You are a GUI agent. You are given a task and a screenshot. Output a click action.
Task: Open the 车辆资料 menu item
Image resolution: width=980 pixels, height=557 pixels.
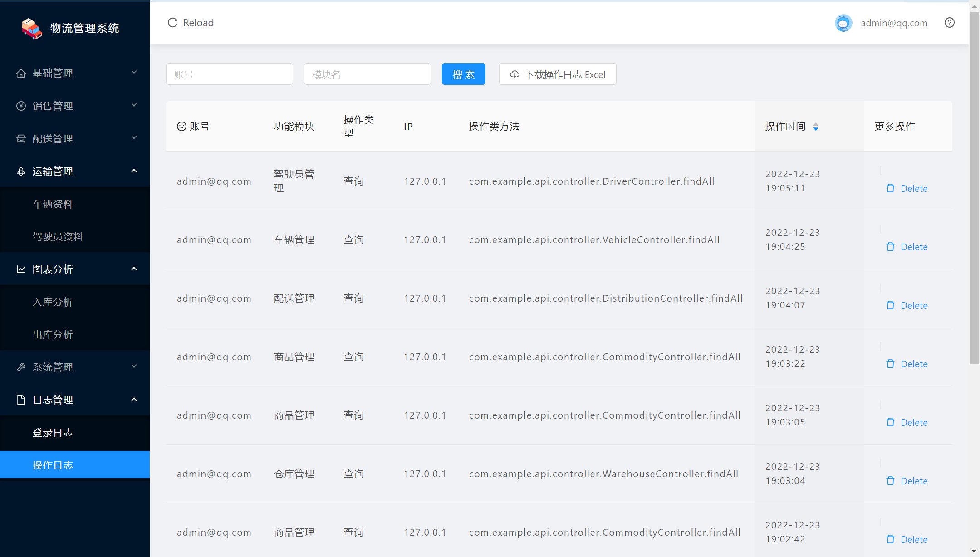pyautogui.click(x=75, y=204)
